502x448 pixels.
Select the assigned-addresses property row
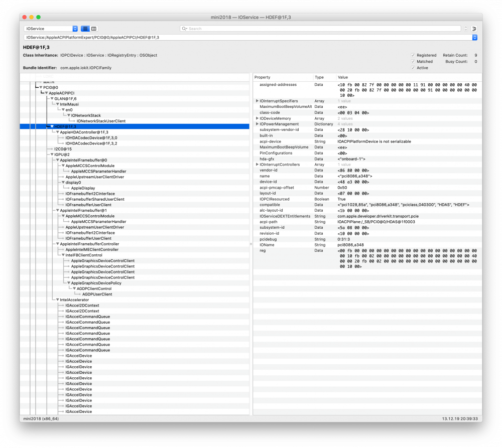point(367,90)
